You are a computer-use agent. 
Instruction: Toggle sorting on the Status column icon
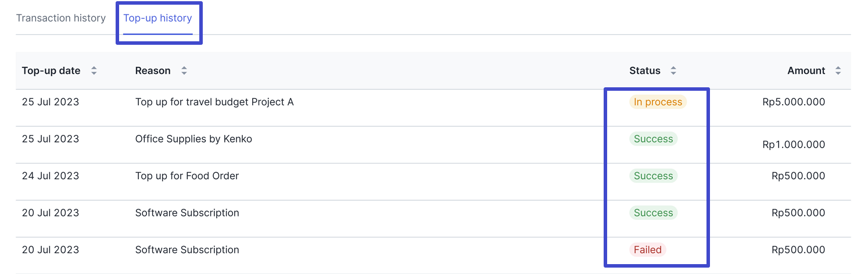point(673,70)
